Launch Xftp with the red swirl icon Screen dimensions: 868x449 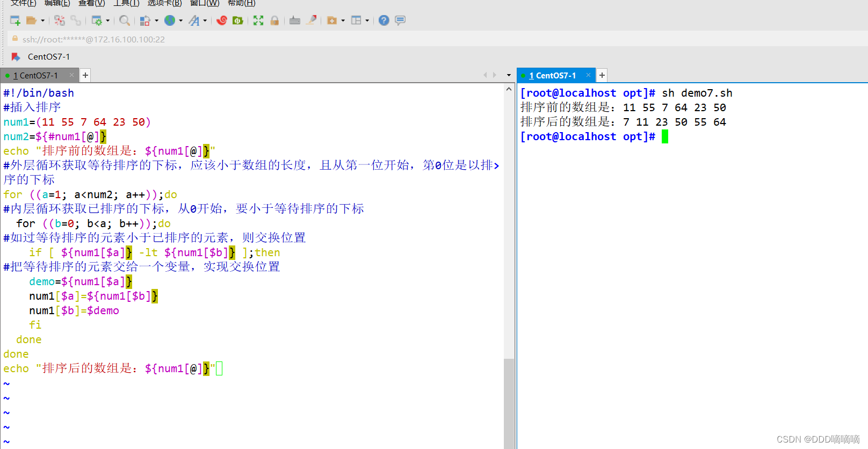222,20
